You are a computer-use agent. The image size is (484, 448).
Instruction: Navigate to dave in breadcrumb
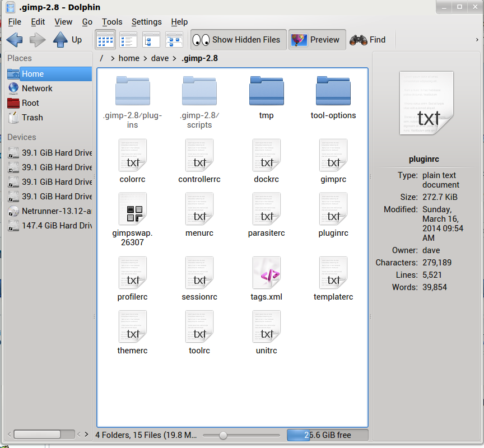tap(160, 58)
